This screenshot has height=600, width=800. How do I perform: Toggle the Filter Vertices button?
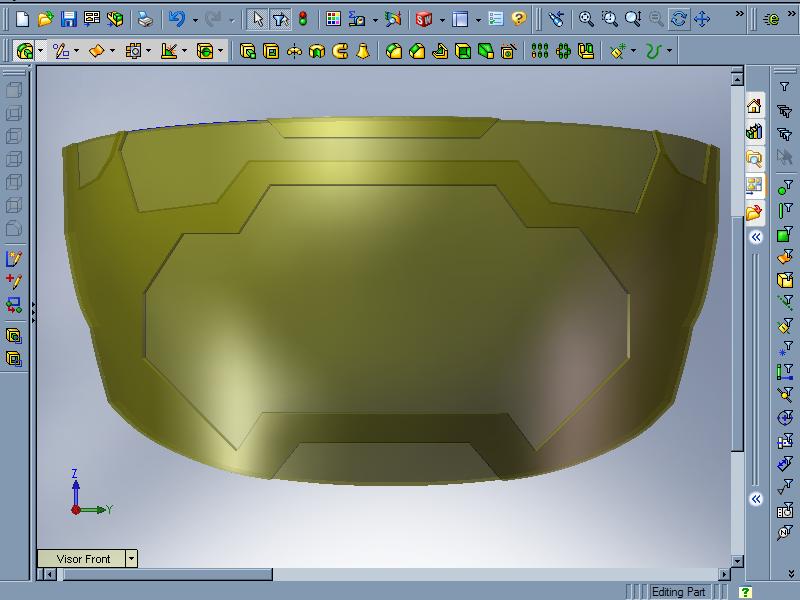(x=785, y=188)
